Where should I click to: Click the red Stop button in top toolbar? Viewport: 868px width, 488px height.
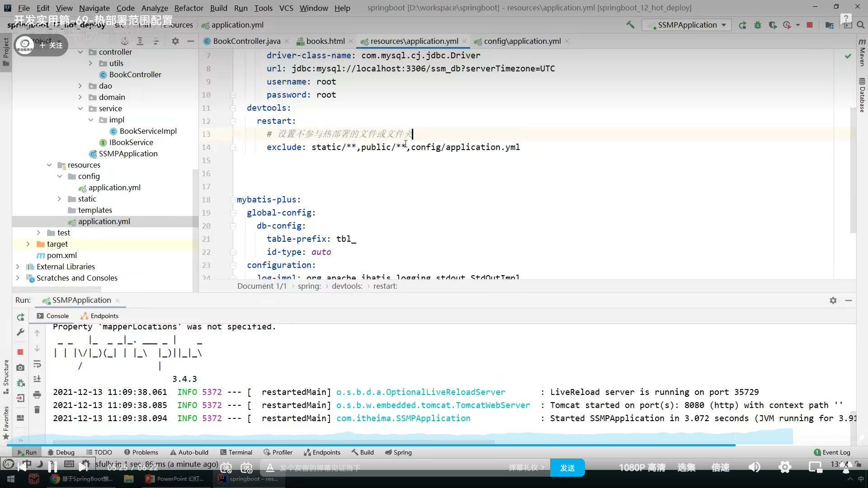(810, 25)
